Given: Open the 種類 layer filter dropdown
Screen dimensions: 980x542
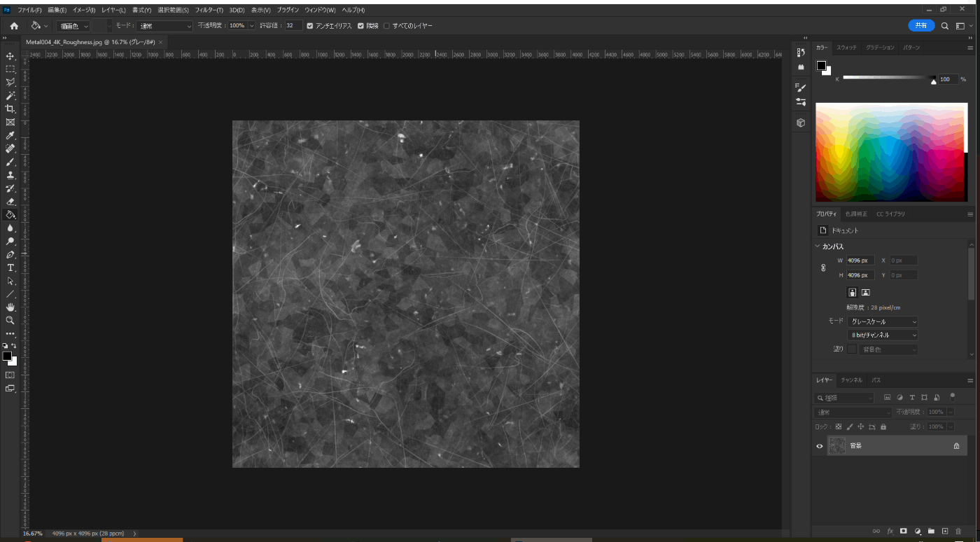Looking at the screenshot, I should coord(845,398).
